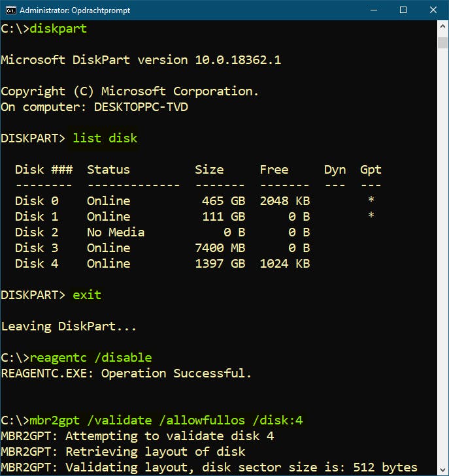Select the Disk 0 row label
Image resolution: width=449 pixels, height=476 pixels.
coord(37,201)
